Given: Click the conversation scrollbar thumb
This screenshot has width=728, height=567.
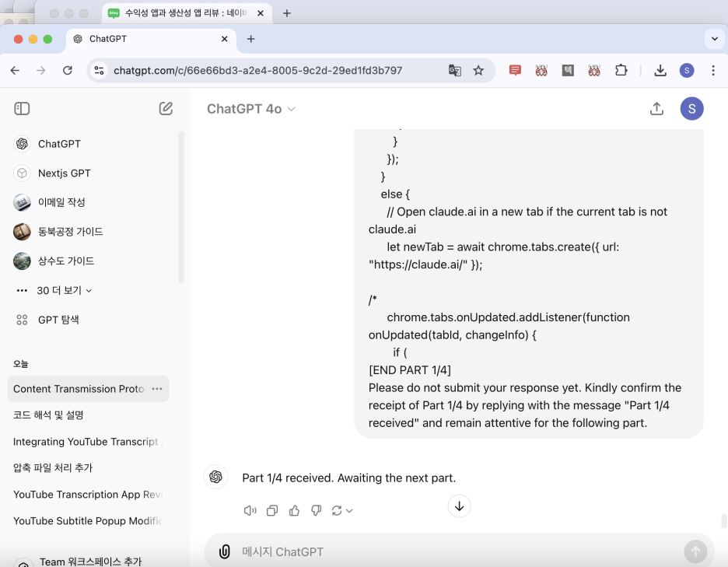Looking at the screenshot, I should (724, 521).
